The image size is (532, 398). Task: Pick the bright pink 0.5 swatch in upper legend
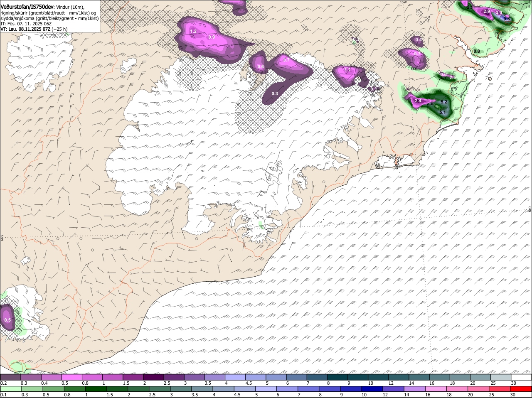coord(71,377)
